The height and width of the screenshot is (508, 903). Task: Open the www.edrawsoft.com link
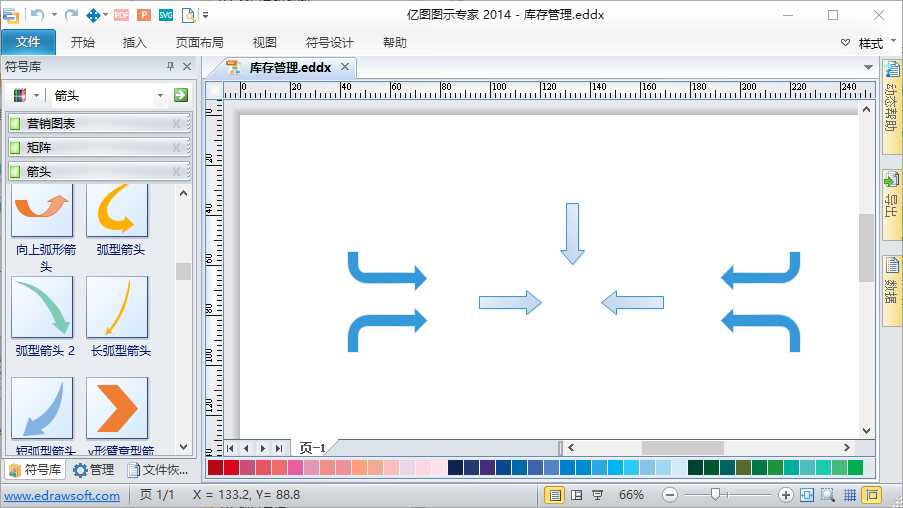(x=62, y=495)
